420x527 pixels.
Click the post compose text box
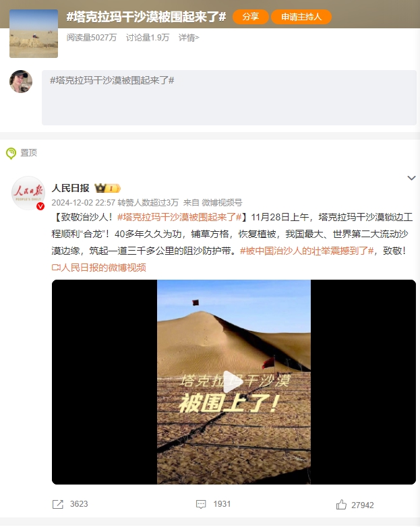229,98
